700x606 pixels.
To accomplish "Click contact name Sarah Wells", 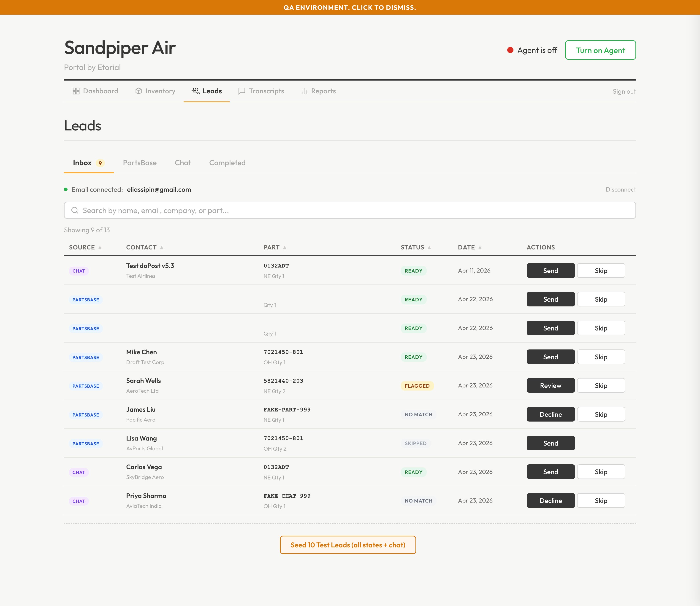I will point(143,381).
